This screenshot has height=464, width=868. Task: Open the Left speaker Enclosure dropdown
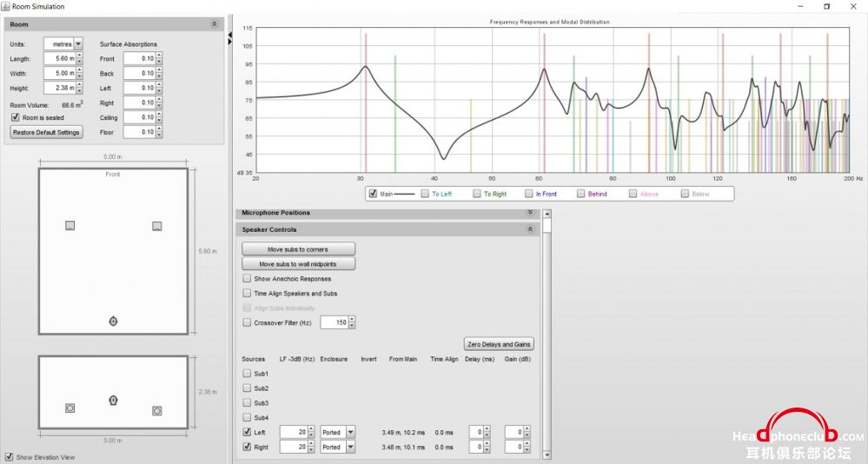pyautogui.click(x=350, y=432)
